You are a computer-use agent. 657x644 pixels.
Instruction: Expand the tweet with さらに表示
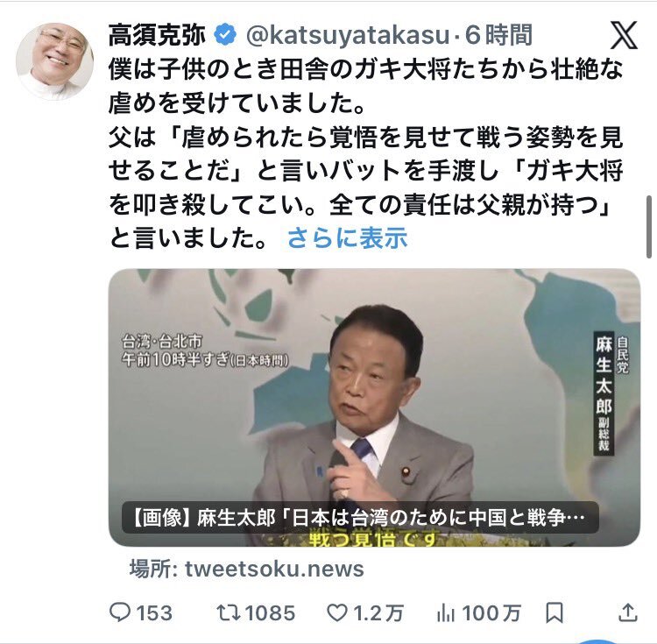348,238
